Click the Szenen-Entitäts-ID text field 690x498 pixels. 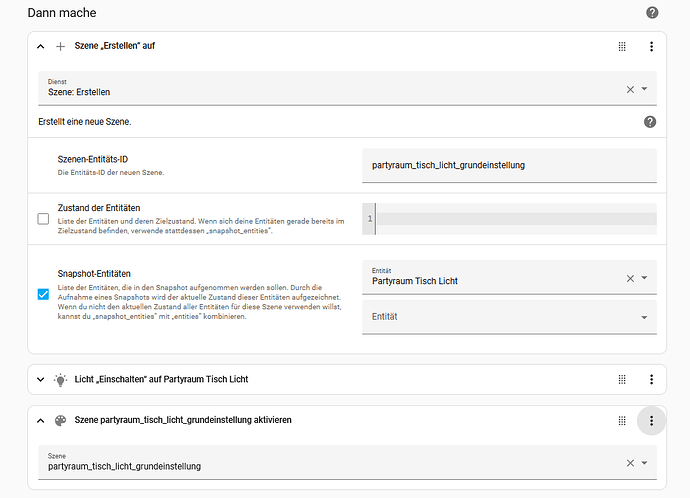point(509,165)
